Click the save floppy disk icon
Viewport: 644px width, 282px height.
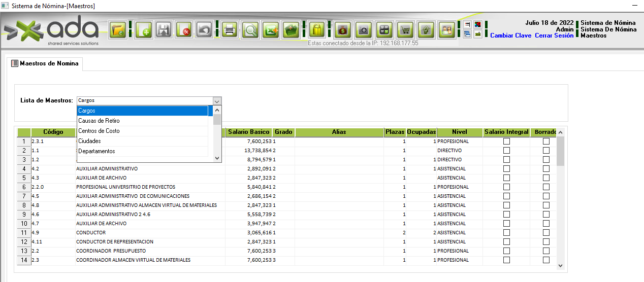tap(164, 30)
